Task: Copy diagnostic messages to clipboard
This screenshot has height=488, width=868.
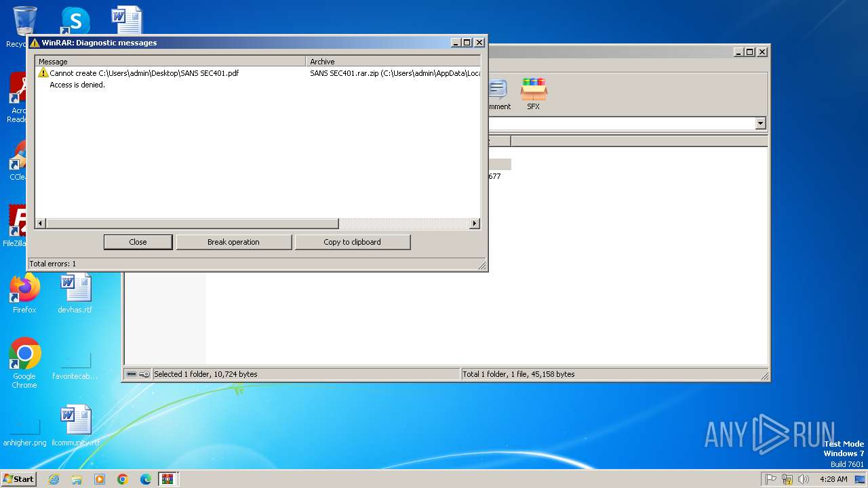Action: (352, 242)
